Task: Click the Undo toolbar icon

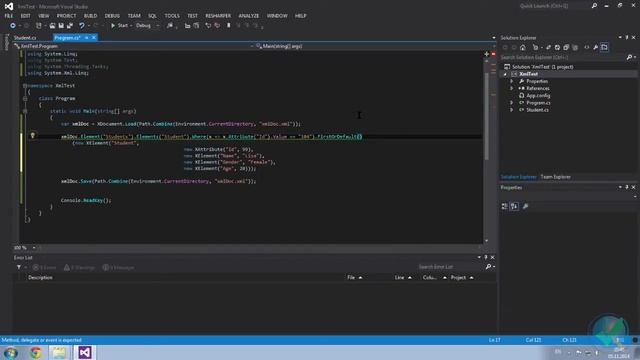Action: 82,26
